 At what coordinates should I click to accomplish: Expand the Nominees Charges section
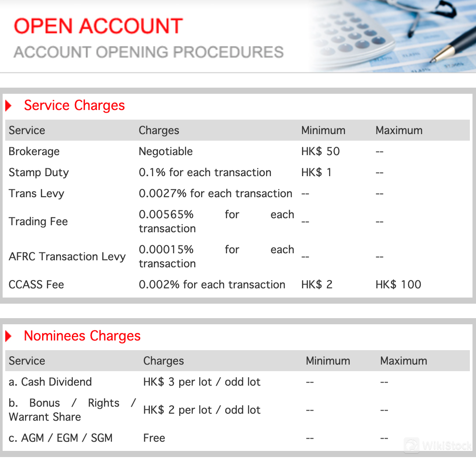pos(82,336)
